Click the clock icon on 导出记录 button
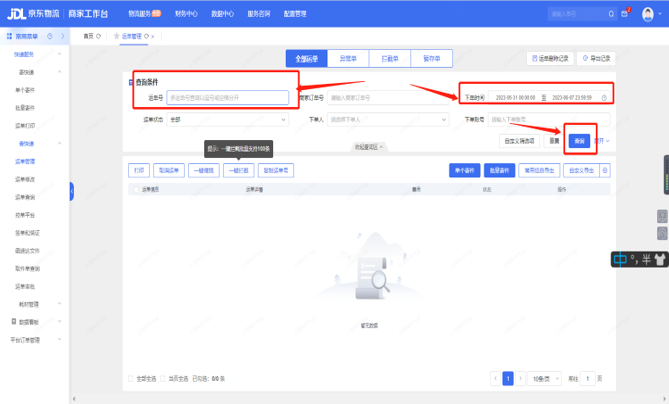This screenshot has height=404, width=669. click(x=585, y=58)
